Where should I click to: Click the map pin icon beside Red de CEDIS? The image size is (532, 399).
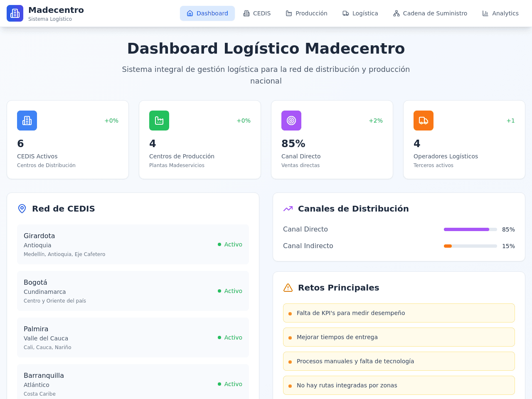(22, 209)
